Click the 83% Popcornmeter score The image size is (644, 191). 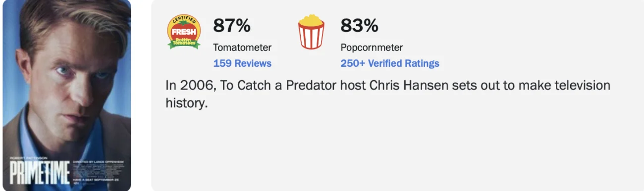[x=359, y=25]
